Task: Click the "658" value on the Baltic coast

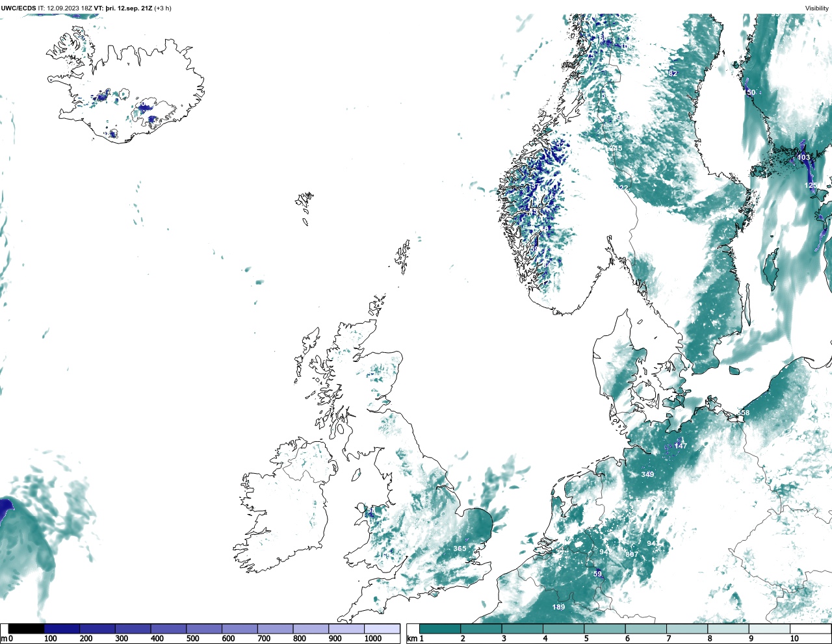Action: pos(743,413)
